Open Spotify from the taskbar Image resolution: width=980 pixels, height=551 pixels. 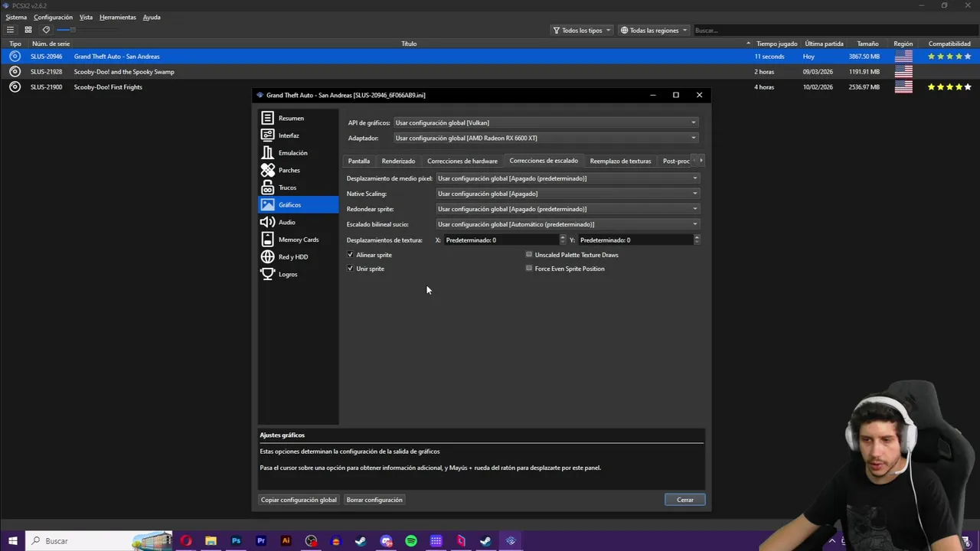(411, 541)
